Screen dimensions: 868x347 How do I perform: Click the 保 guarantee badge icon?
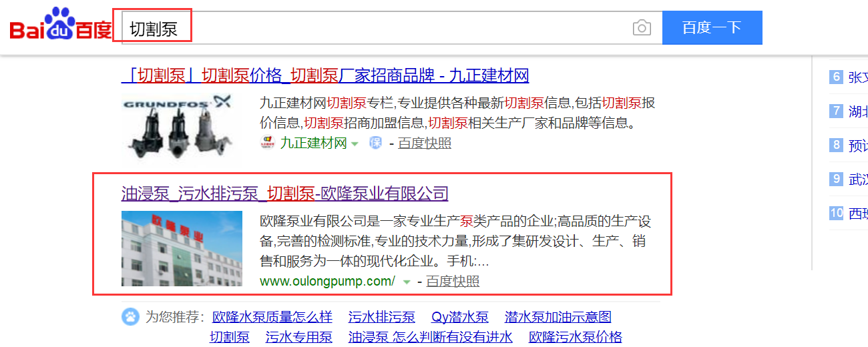coord(376,143)
